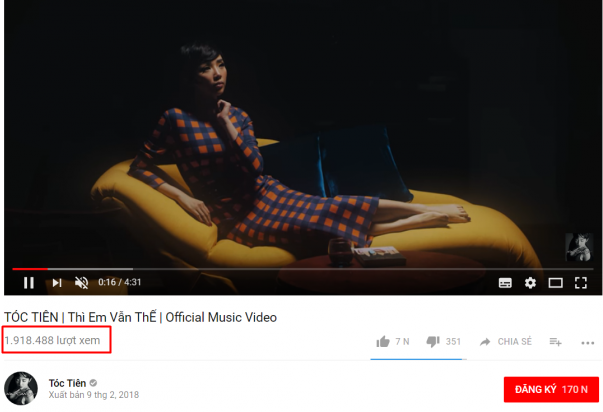The width and height of the screenshot is (603, 412).
Task: Open the three-dot more actions menu
Action: tap(588, 343)
